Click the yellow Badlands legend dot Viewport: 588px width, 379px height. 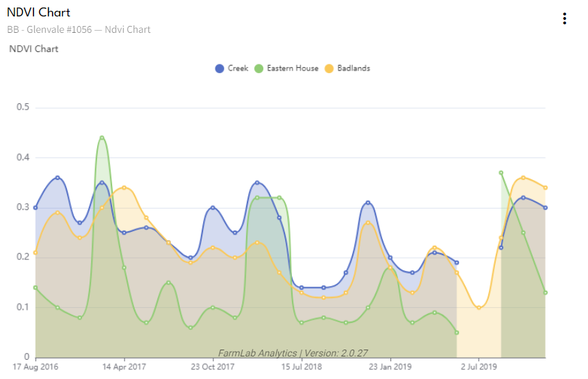click(x=329, y=68)
